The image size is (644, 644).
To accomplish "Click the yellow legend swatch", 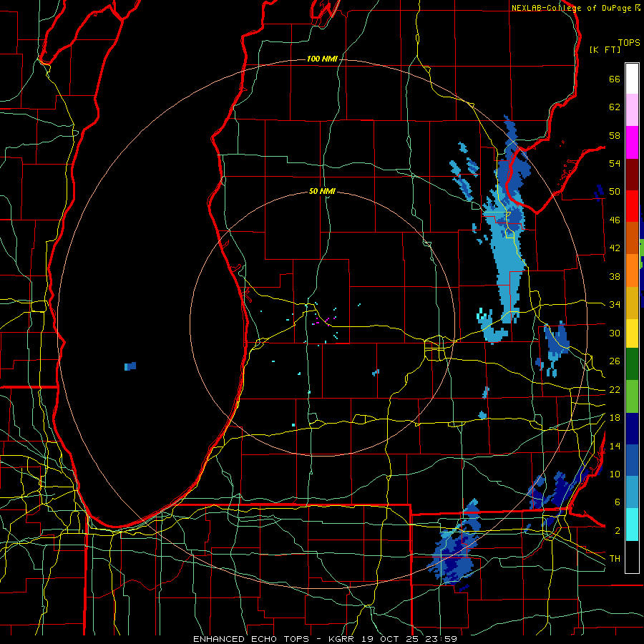I will (x=632, y=333).
